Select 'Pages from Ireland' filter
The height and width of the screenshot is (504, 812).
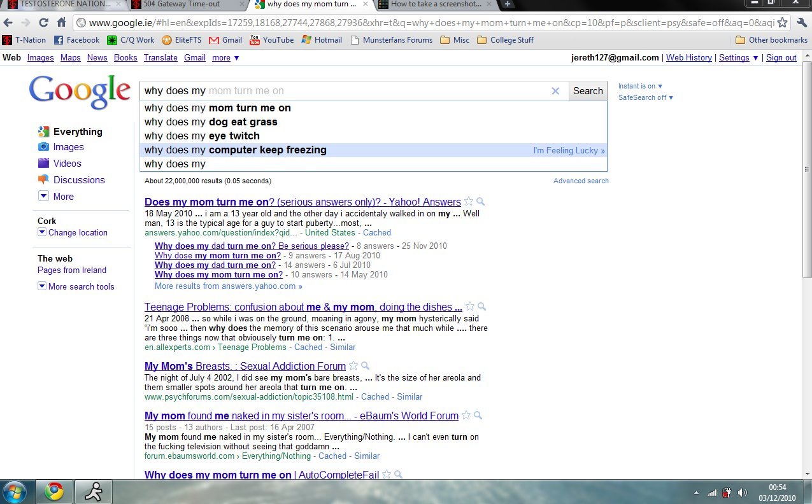coord(72,270)
